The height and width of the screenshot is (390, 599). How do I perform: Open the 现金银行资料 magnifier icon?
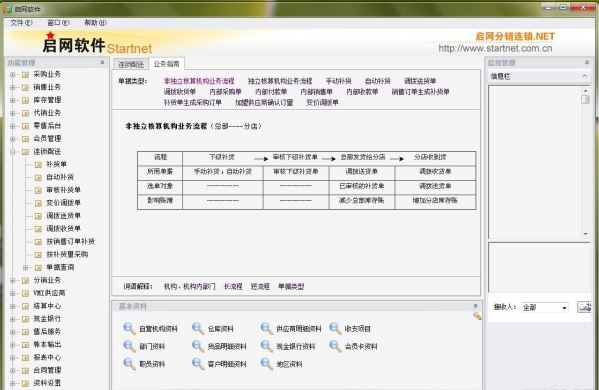(267, 346)
